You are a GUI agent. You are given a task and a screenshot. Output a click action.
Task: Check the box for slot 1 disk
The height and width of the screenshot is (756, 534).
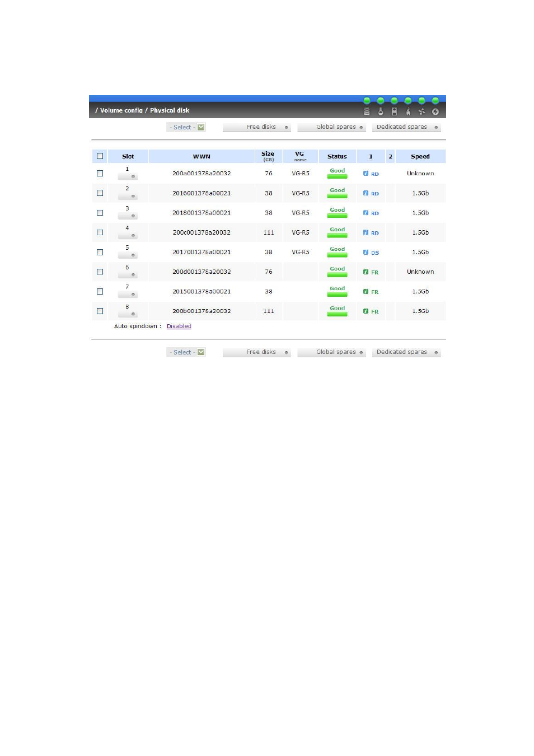pos(100,174)
